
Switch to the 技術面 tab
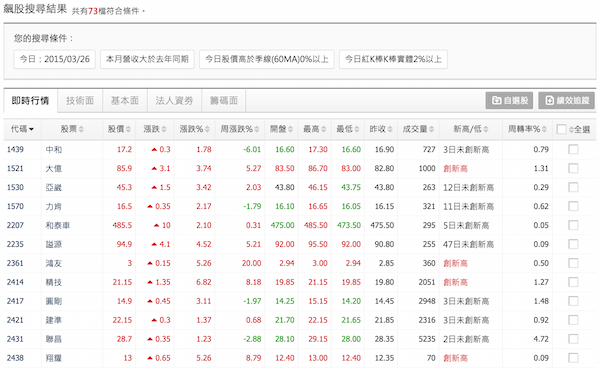(80, 101)
